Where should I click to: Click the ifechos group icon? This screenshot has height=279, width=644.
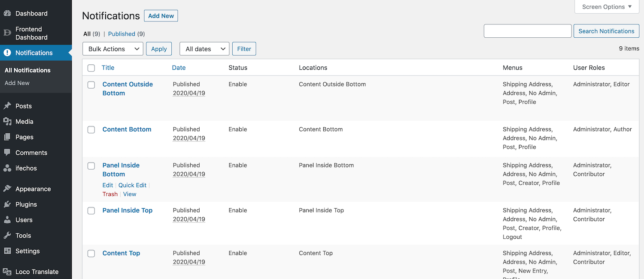click(x=7, y=168)
